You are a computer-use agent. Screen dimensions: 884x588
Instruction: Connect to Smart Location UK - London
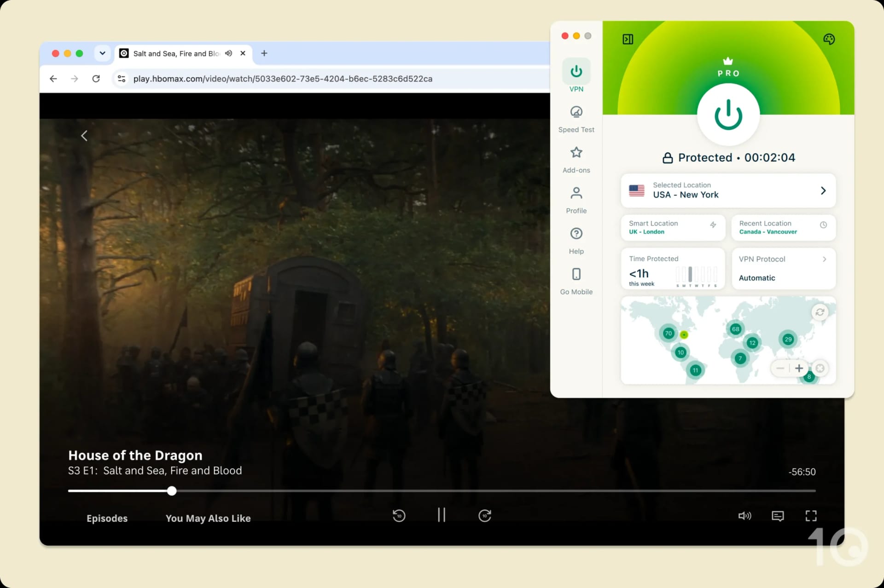point(673,227)
